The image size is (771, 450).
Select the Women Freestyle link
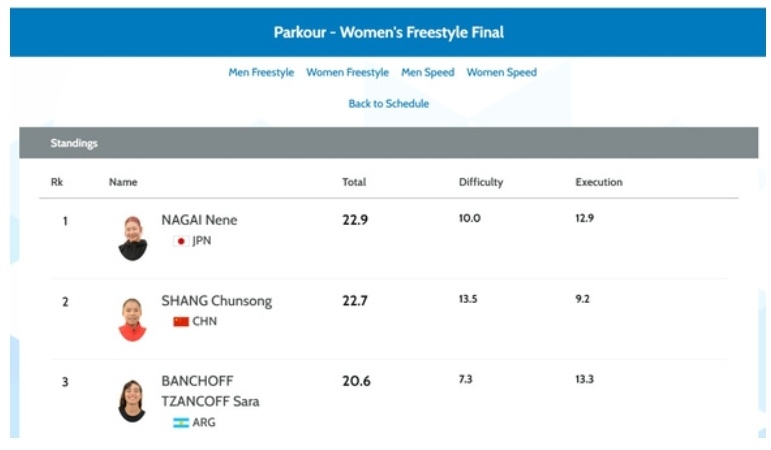point(347,72)
